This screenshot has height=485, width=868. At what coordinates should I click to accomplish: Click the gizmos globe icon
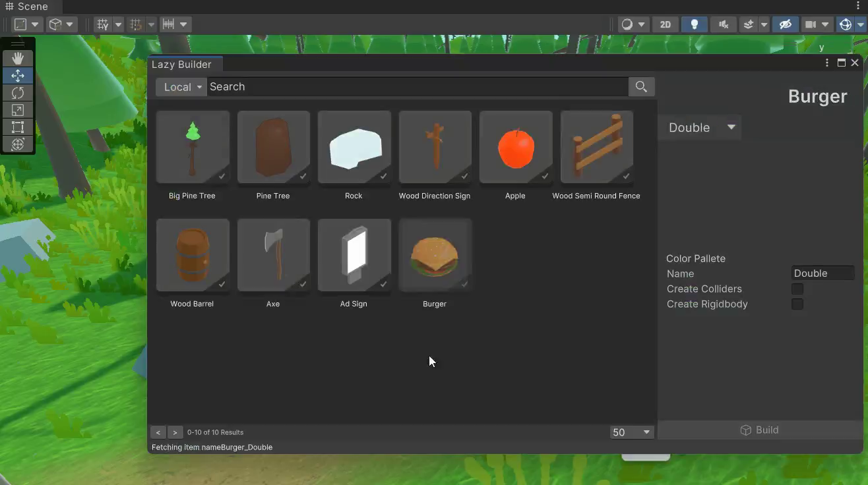pos(846,24)
